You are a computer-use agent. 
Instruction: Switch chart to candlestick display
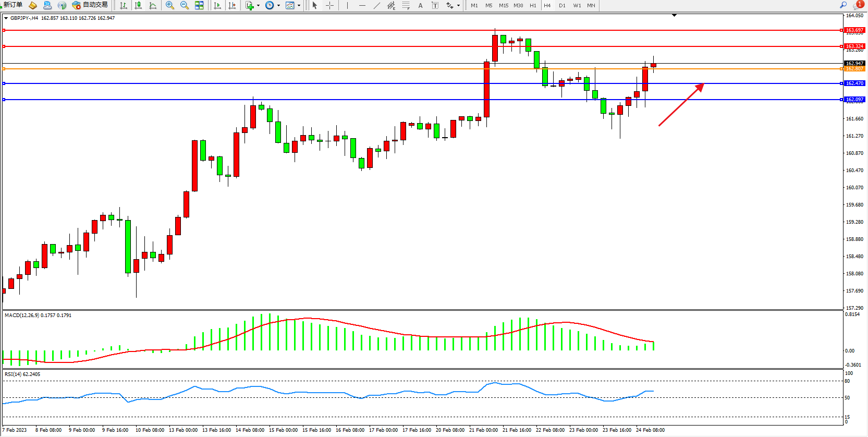(138, 5)
